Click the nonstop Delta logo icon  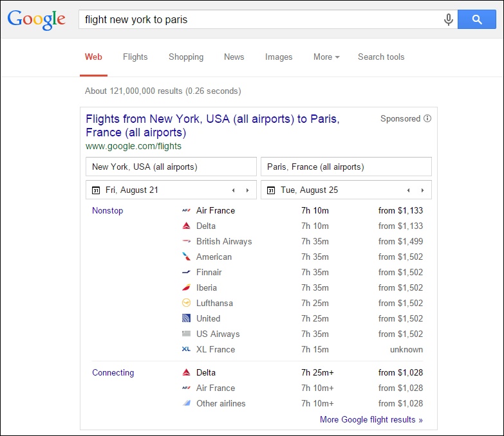coord(186,226)
